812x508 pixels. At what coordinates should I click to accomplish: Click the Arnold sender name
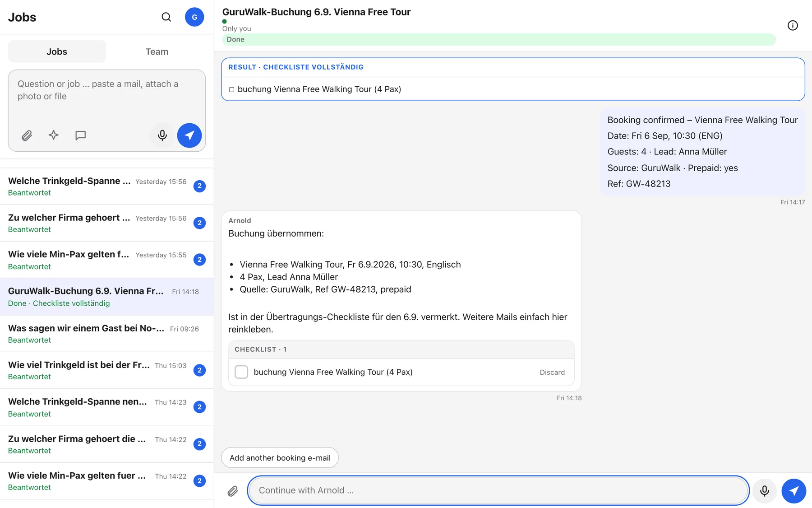(240, 221)
